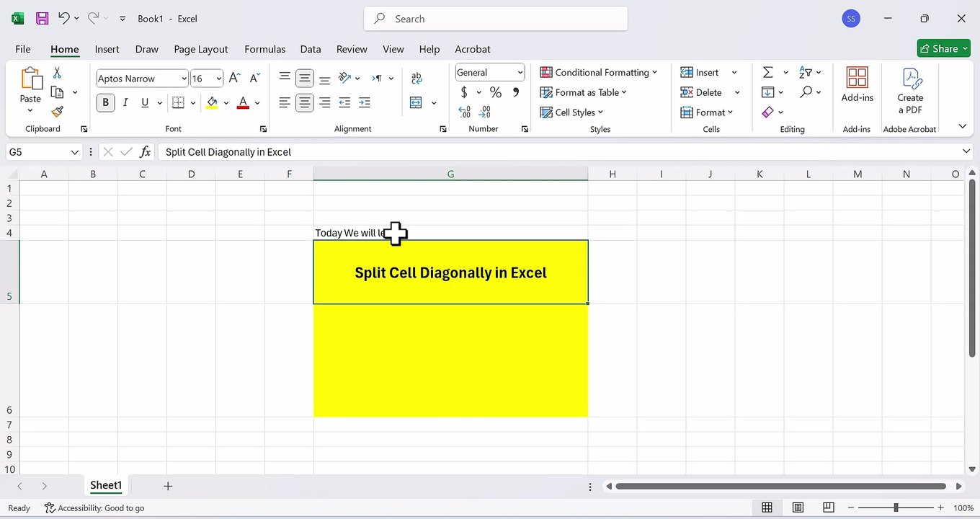Select column G header
Image resolution: width=980 pixels, height=519 pixels.
450,174
